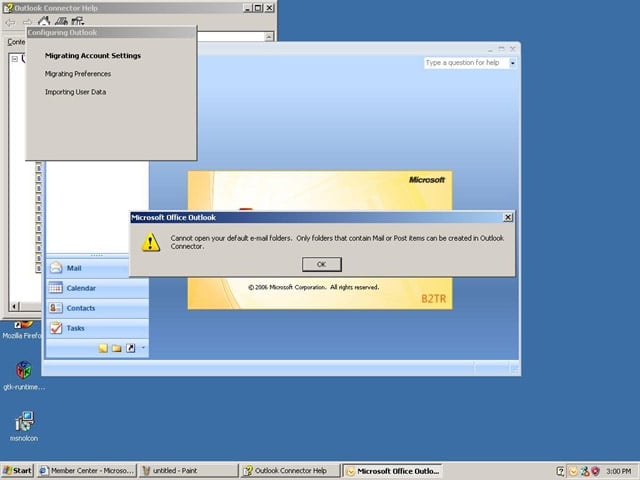Click the red security shield tray icon
Viewport: 640px width, 480px height.
click(x=595, y=471)
